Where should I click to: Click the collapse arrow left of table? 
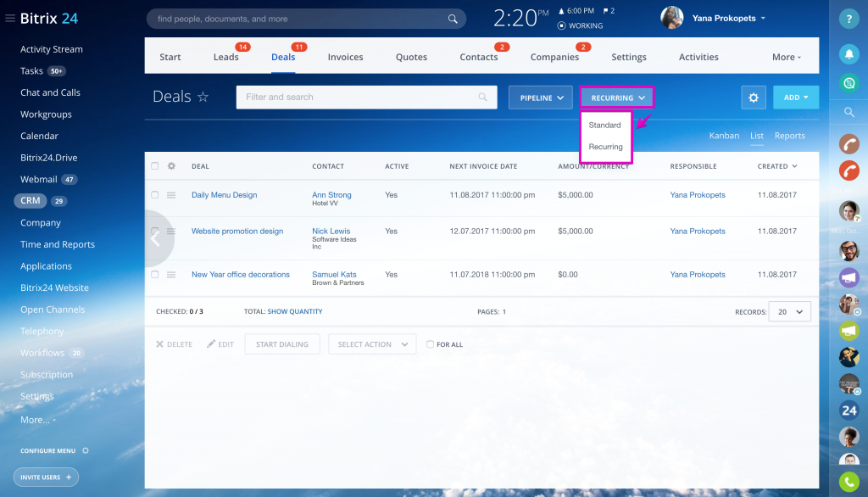point(156,239)
